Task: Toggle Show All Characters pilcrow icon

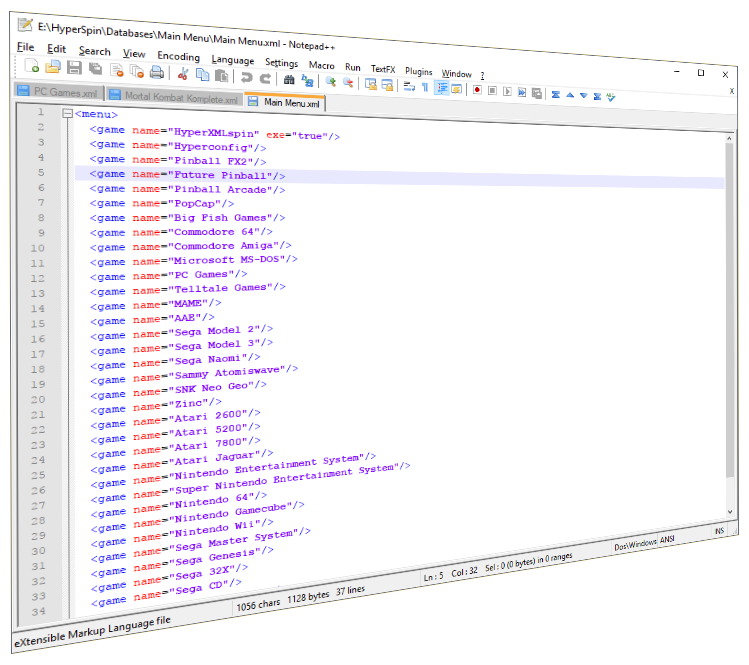Action: click(425, 86)
